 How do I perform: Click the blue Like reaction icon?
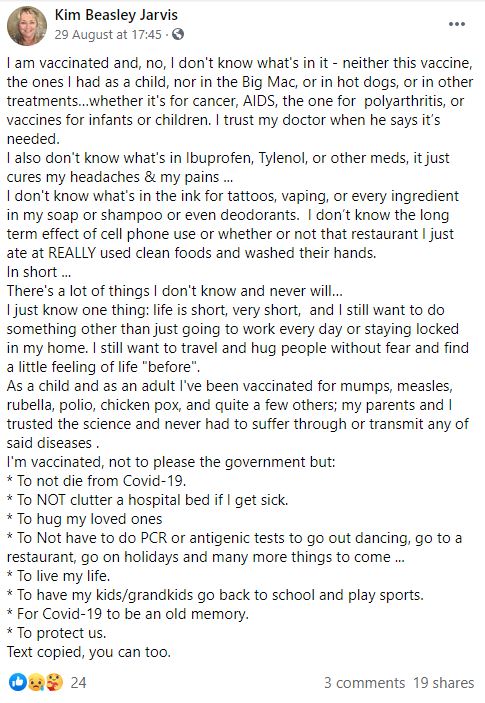tap(18, 682)
